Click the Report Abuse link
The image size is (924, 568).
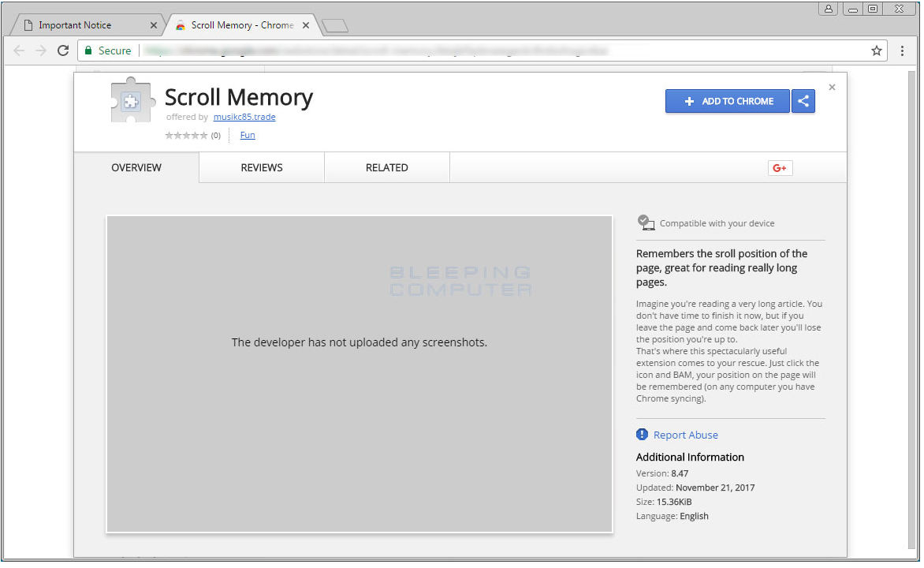tap(685, 435)
